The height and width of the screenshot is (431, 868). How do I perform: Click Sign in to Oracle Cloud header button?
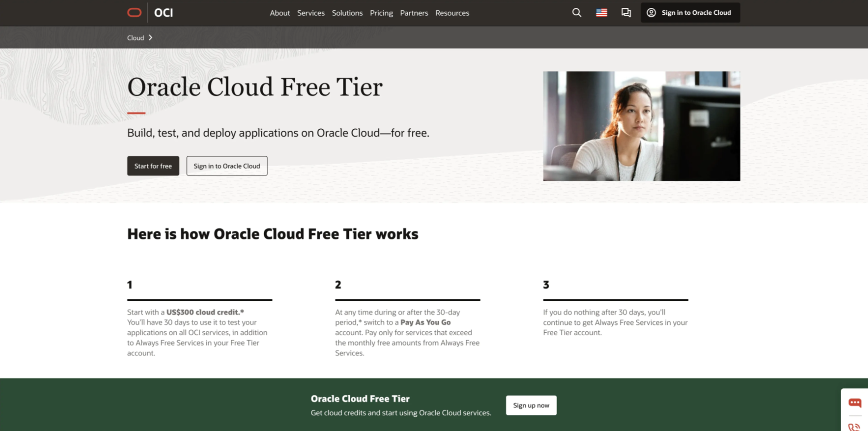690,13
